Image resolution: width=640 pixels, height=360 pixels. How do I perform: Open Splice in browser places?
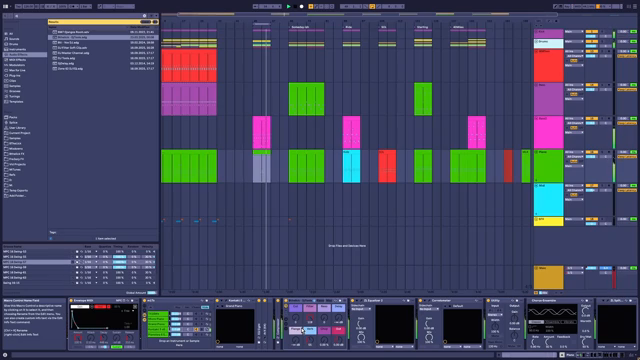pos(13,122)
